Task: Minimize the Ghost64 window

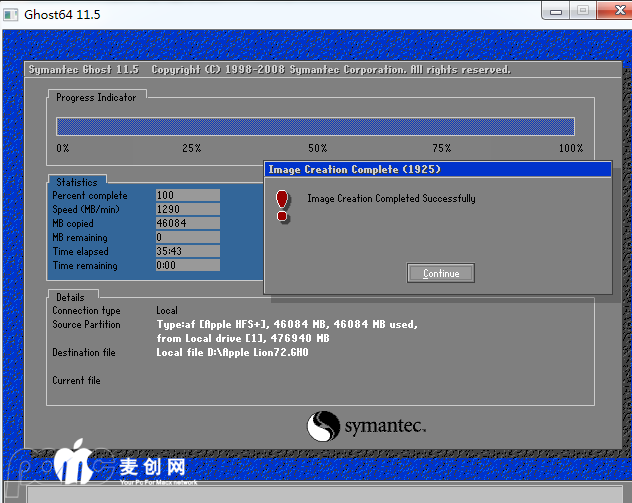Action: (x=556, y=10)
